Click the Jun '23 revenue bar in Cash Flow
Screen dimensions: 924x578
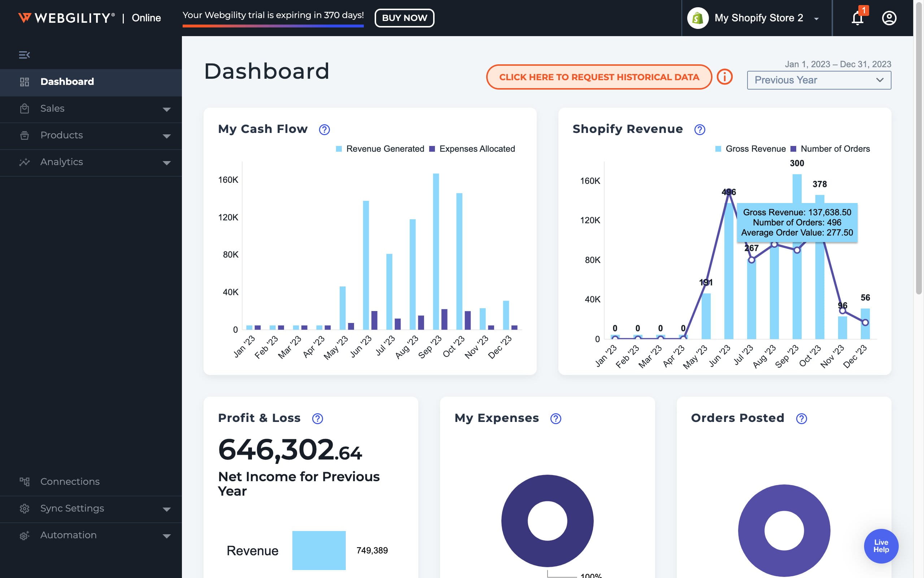point(366,265)
